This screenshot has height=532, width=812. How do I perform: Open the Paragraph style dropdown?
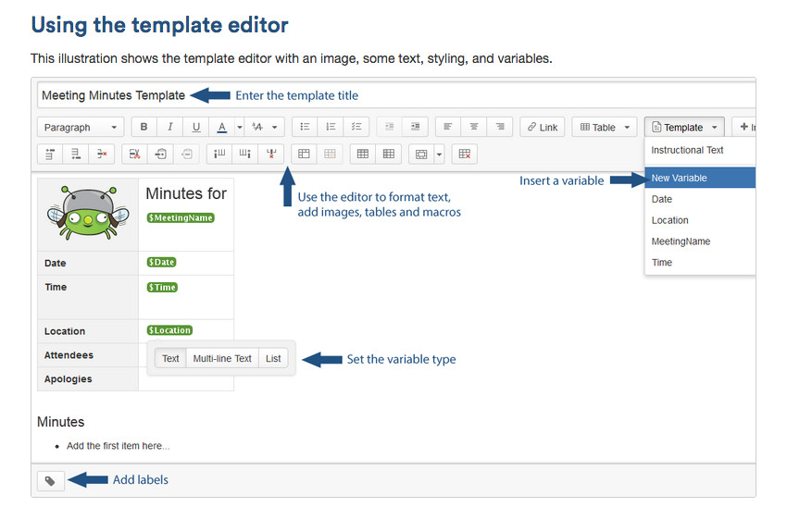pyautogui.click(x=80, y=127)
